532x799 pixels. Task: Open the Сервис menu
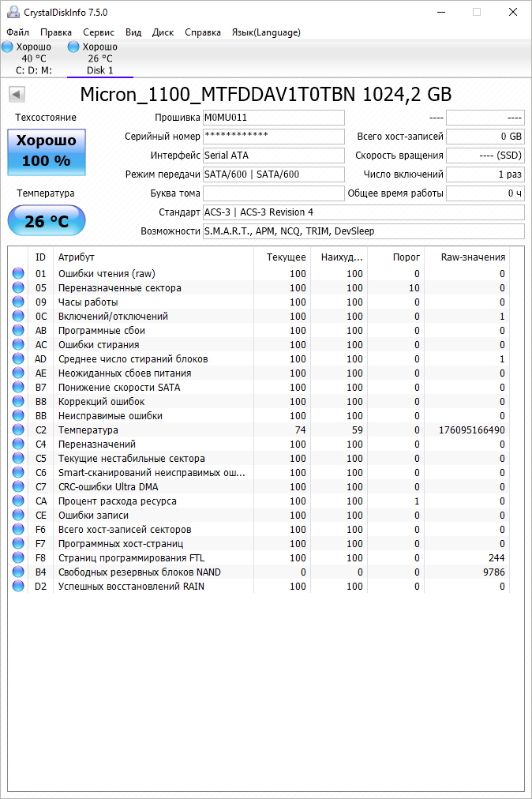(x=99, y=32)
